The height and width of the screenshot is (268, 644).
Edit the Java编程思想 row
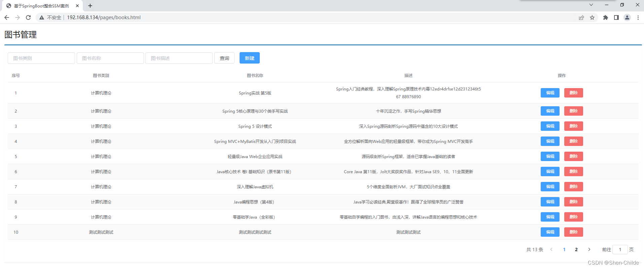pos(550,202)
